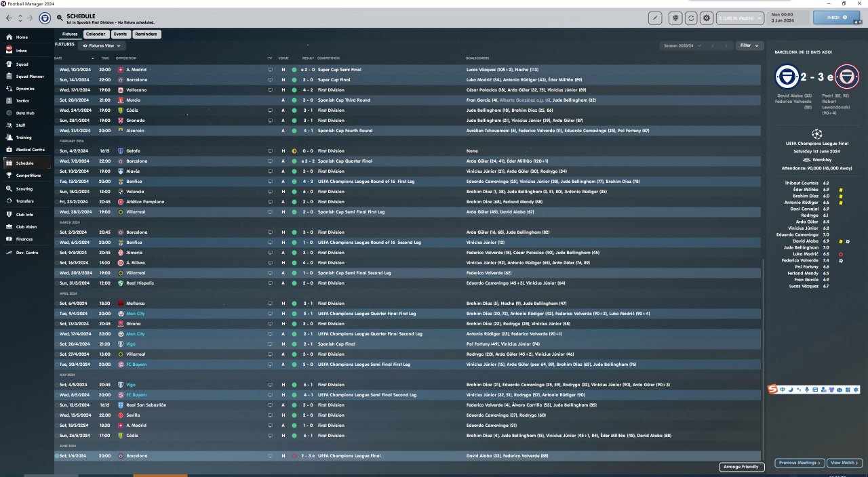Open Medical Centre in the sidebar
Screen dimensions: 868x477
[27, 150]
